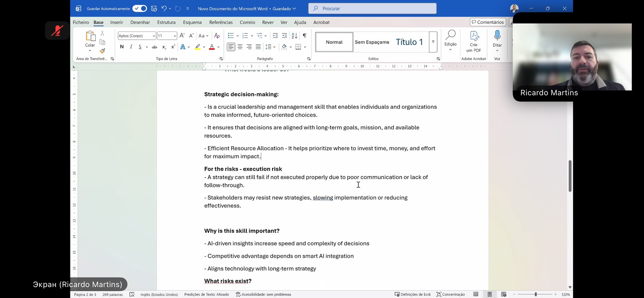Switch to Concentração focus mode
The width and height of the screenshot is (644, 298).
(450, 294)
